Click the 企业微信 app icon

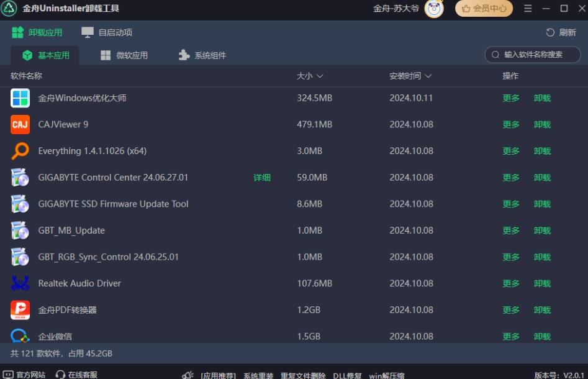click(x=20, y=336)
